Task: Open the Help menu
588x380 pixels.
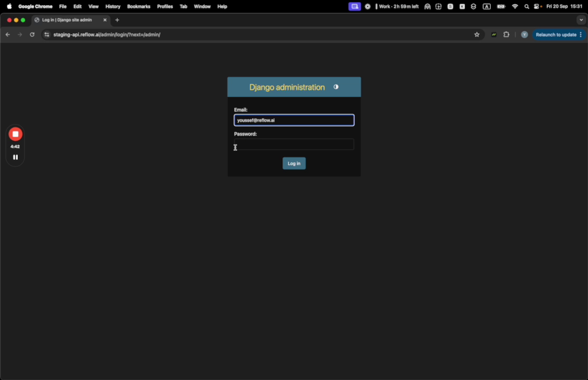Action: [222, 6]
